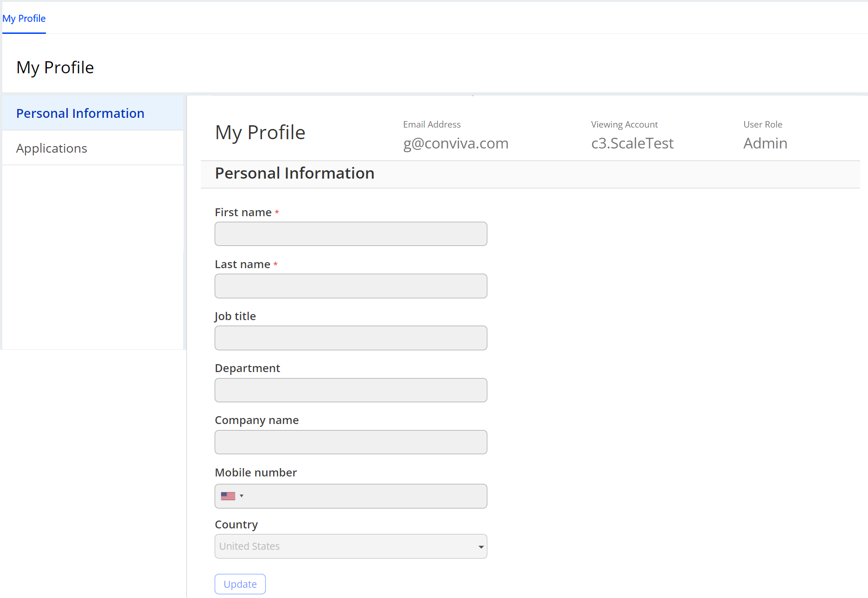This screenshot has height=598, width=868.
Task: Open the Applications section in the sidebar
Action: (x=51, y=148)
